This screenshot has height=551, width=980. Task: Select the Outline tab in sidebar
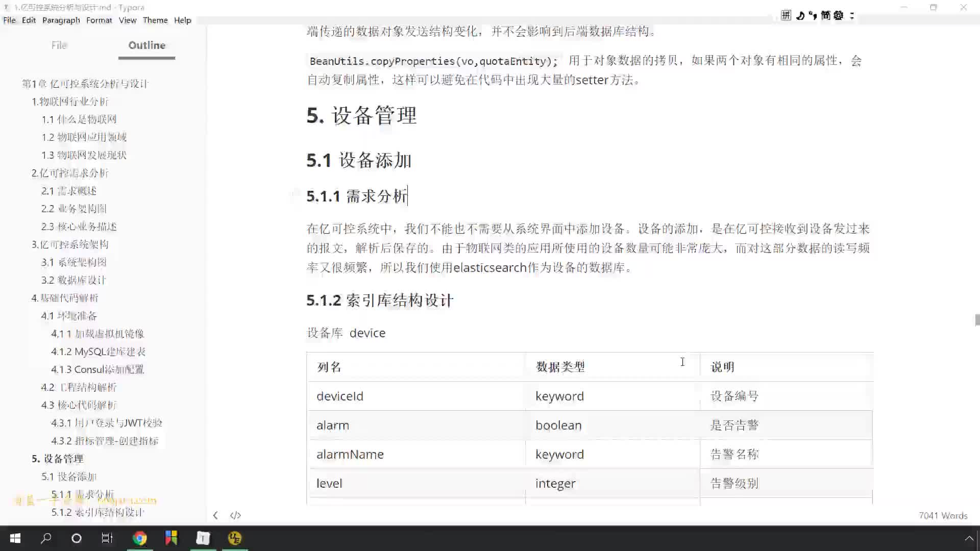146,45
